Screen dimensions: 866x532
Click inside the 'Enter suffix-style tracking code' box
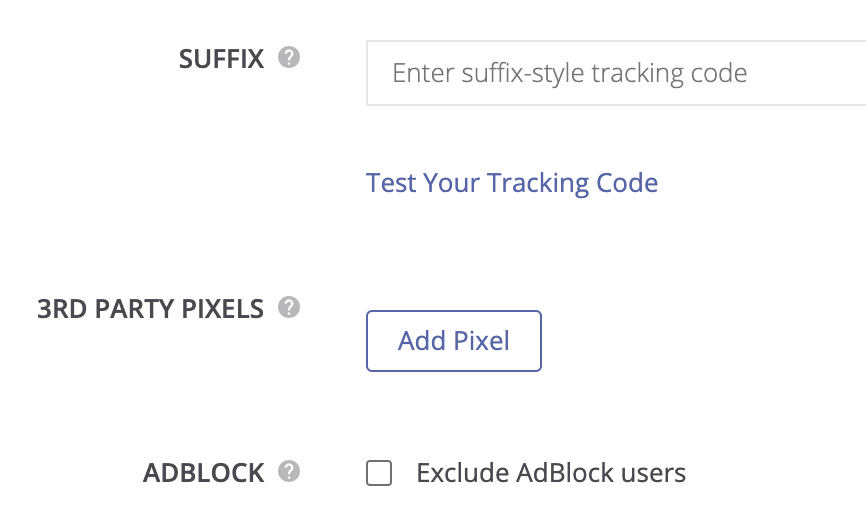pos(615,73)
